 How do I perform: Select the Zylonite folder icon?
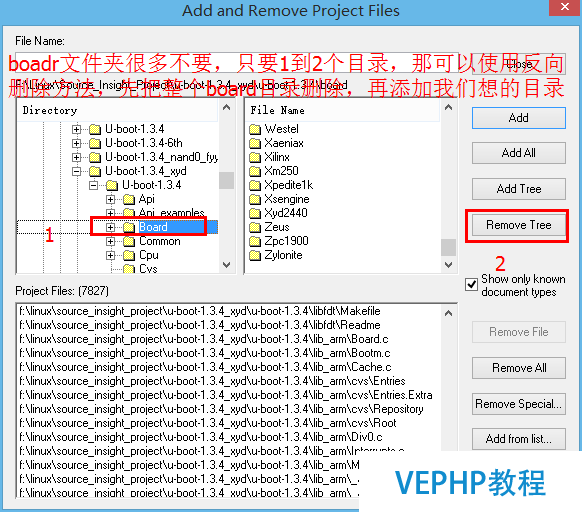[x=255, y=255]
